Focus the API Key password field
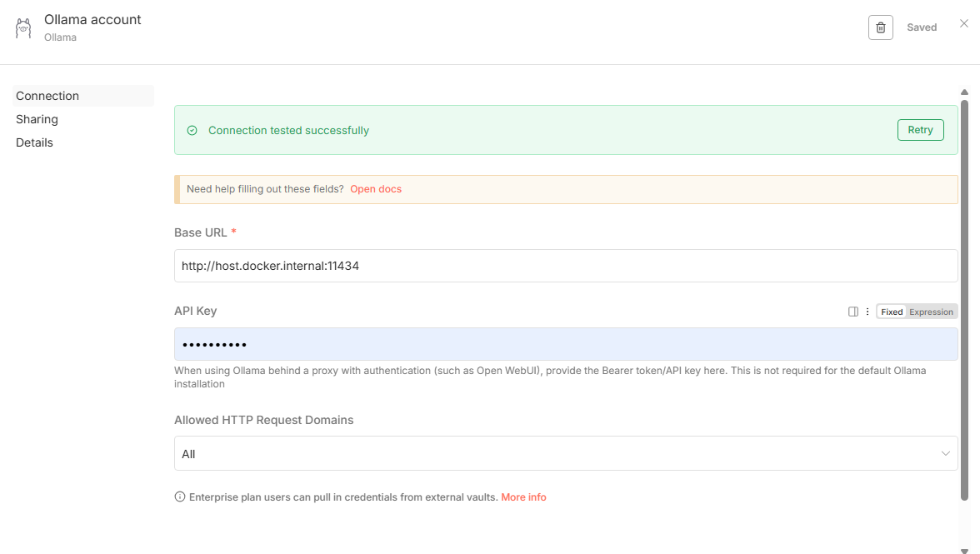The width and height of the screenshot is (980, 554). [566, 344]
